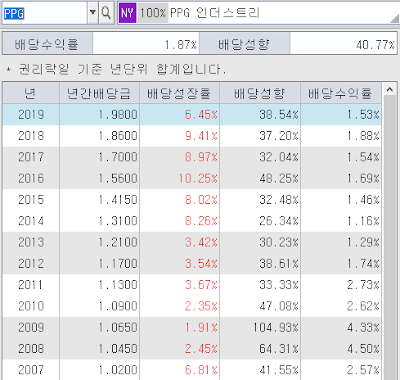Click the 64.31% payout ratio cell

260,349
